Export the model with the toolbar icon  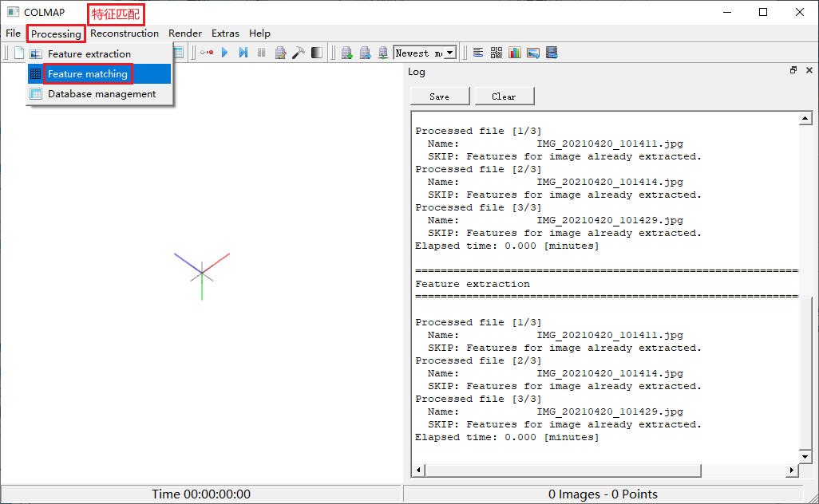coord(365,53)
